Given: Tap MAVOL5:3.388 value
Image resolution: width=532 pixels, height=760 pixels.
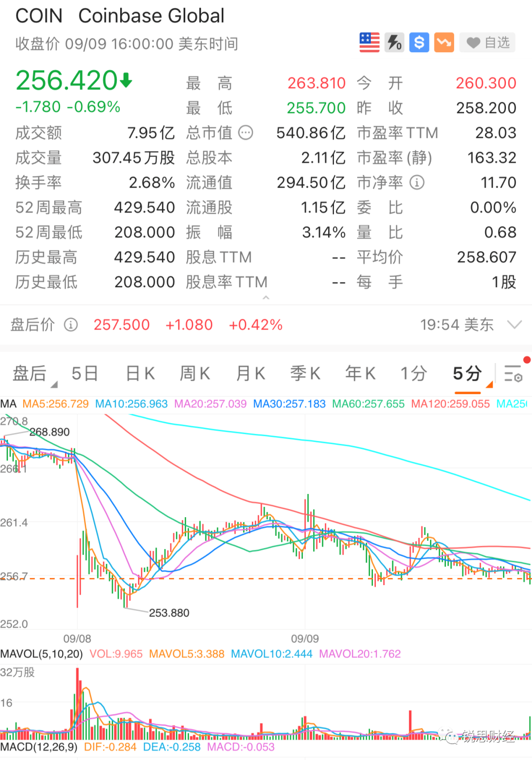Looking at the screenshot, I should [187, 654].
